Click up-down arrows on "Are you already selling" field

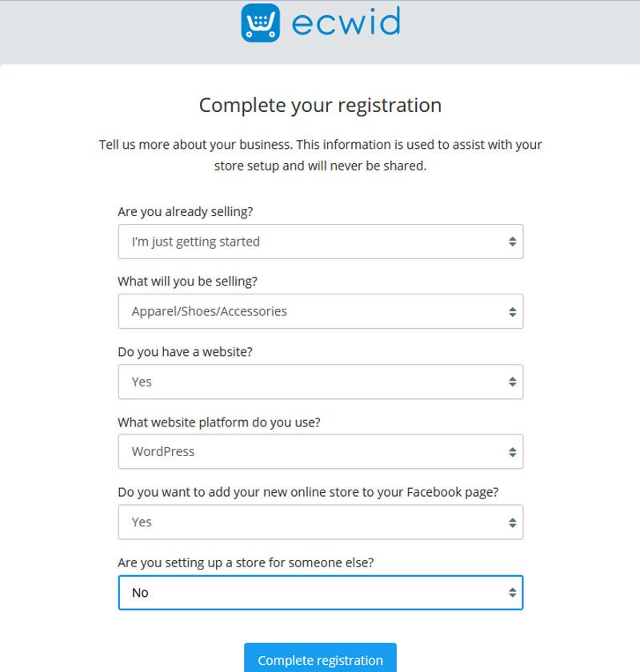point(512,242)
